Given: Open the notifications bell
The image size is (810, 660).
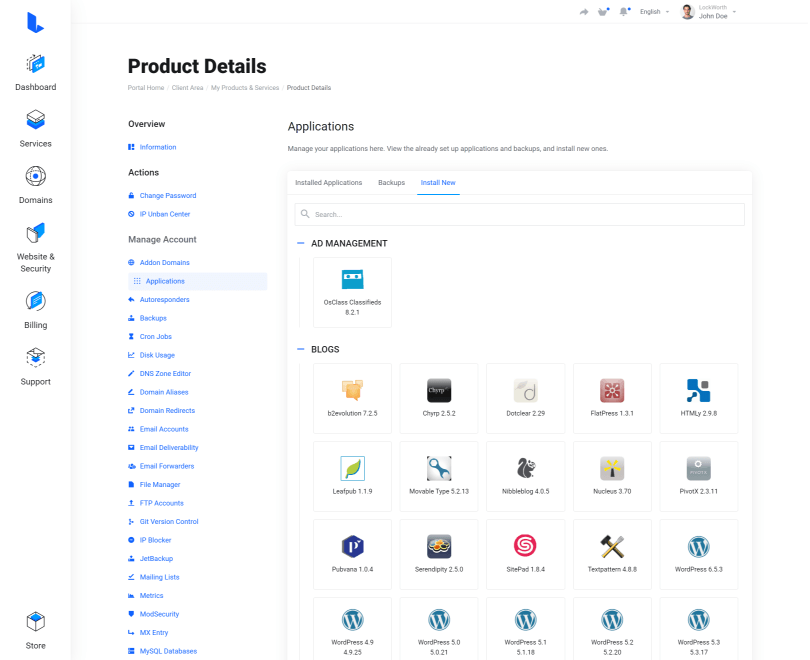Looking at the screenshot, I should 624,11.
